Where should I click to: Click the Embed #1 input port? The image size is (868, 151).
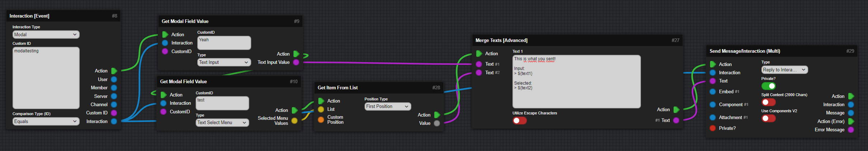coord(713,92)
